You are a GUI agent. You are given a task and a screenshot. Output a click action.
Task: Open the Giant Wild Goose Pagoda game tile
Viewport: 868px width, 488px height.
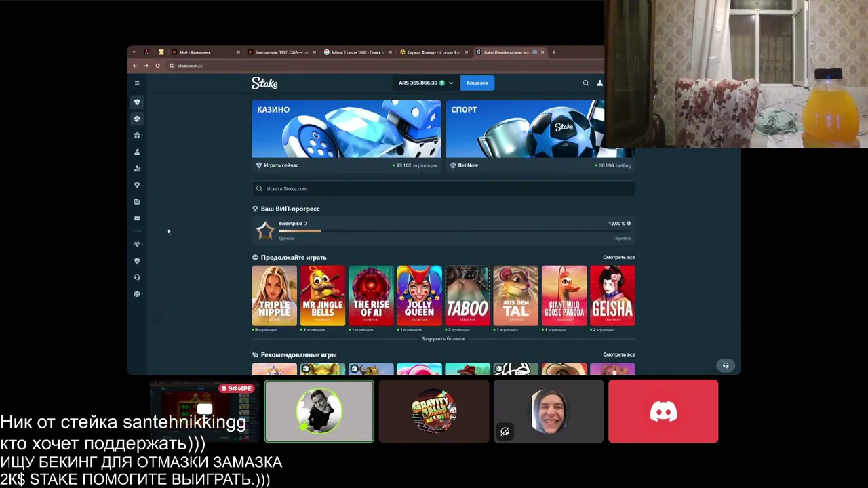564,296
